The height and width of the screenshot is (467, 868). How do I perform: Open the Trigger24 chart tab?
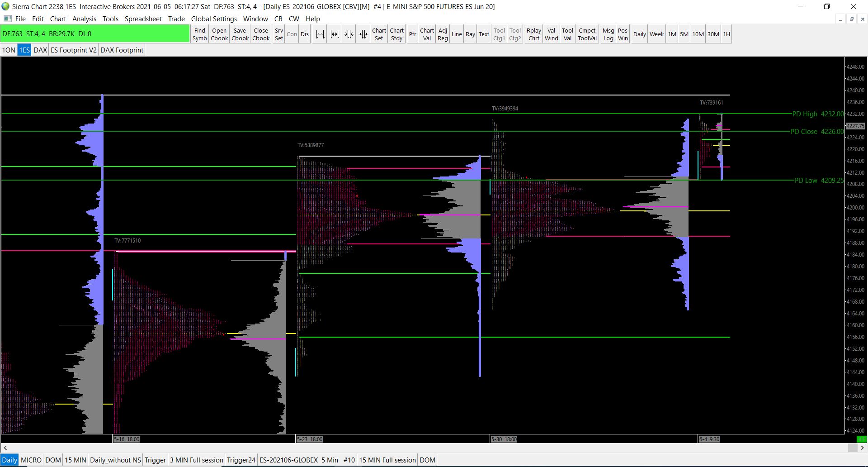[241, 460]
